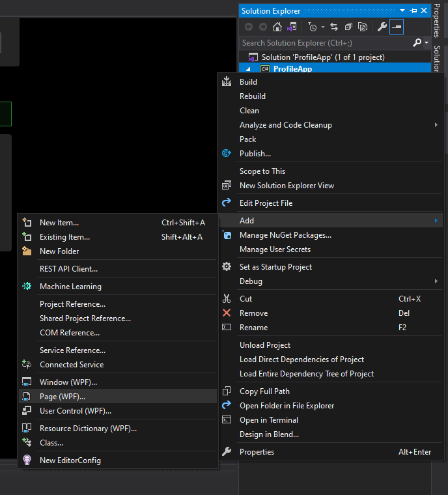Click Manage NuGet Packages icon

227,235
